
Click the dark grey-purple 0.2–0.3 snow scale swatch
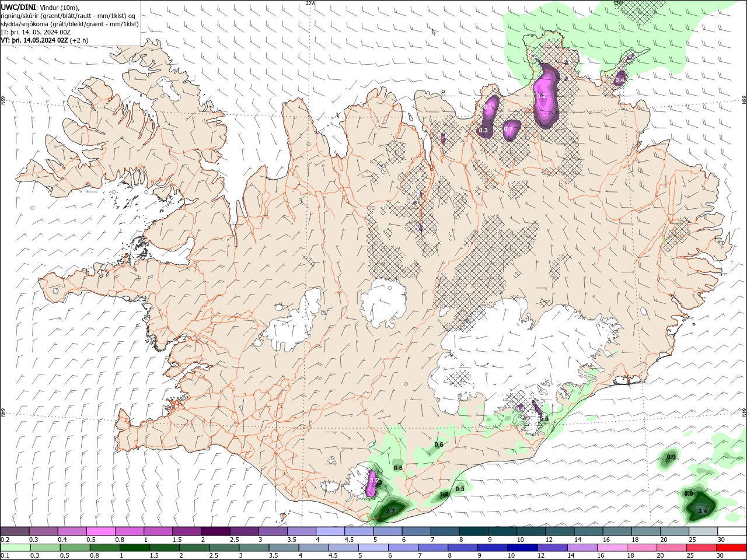coord(15,531)
